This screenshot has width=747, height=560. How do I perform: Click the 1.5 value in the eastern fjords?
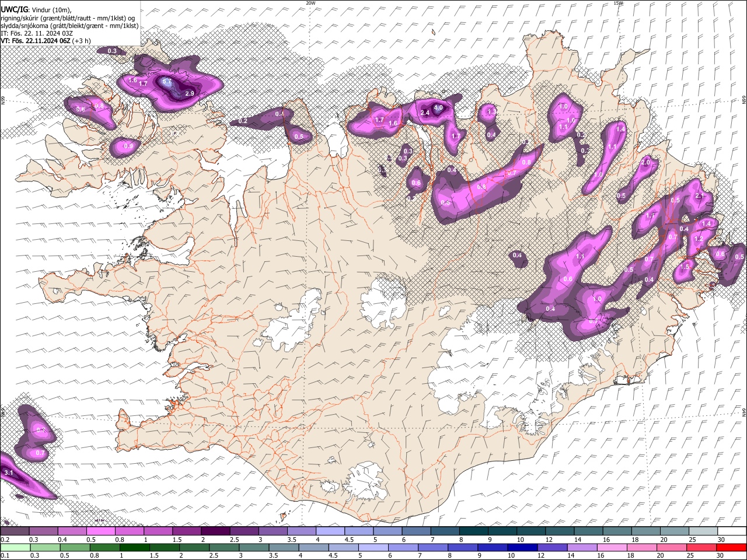point(685,267)
